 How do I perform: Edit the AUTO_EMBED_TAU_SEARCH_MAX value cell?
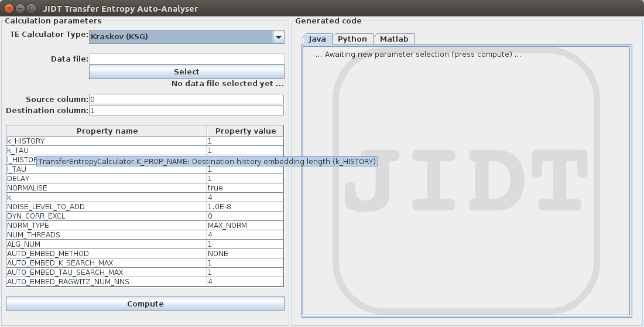tap(245, 272)
